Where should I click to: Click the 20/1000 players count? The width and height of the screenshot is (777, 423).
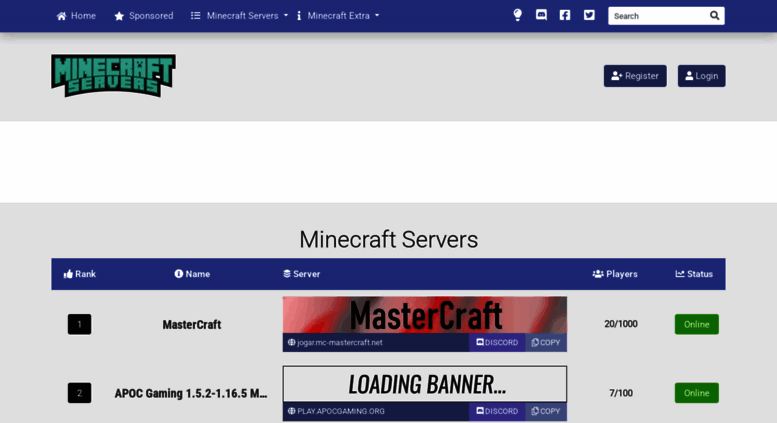point(620,324)
